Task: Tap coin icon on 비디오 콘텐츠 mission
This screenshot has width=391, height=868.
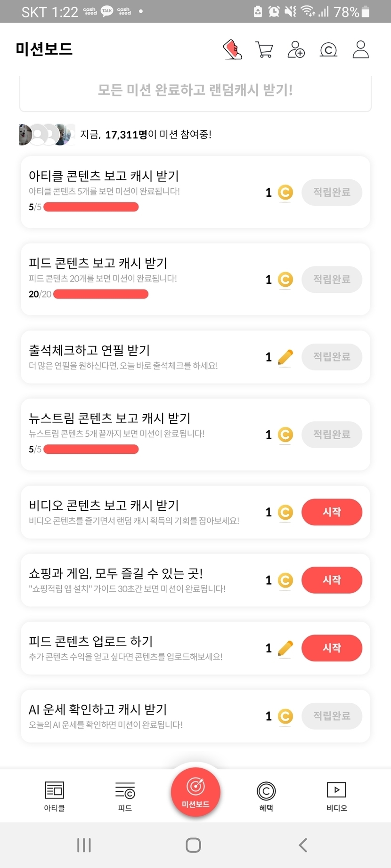Action: point(285,512)
